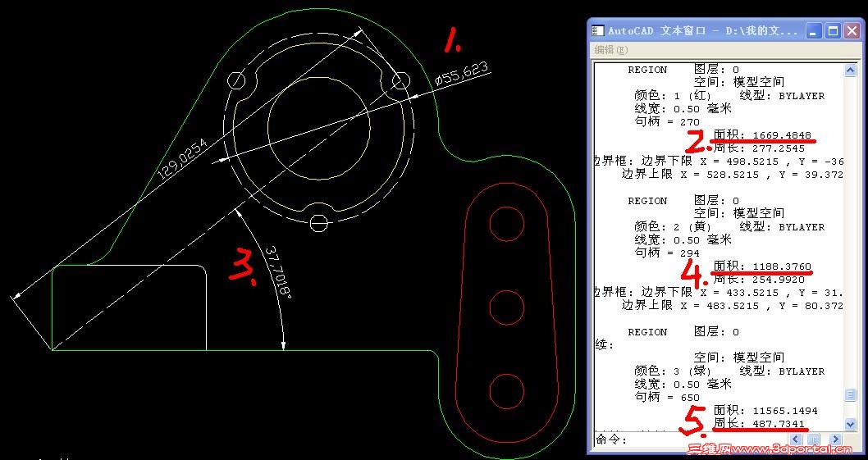Select the 129,0254 aligned dimension text
This screenshot has height=460, width=868.
pyautogui.click(x=183, y=159)
